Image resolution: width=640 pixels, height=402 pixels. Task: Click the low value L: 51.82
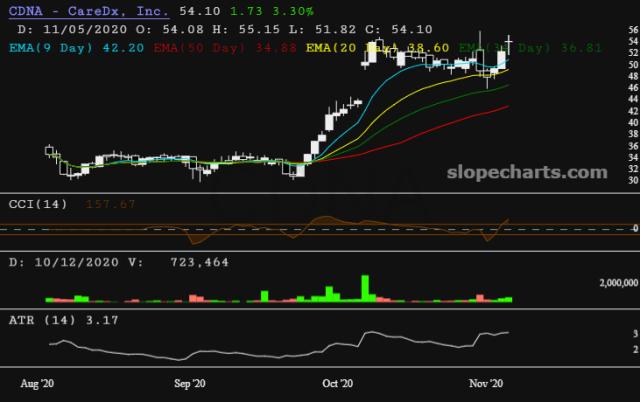coord(322,29)
